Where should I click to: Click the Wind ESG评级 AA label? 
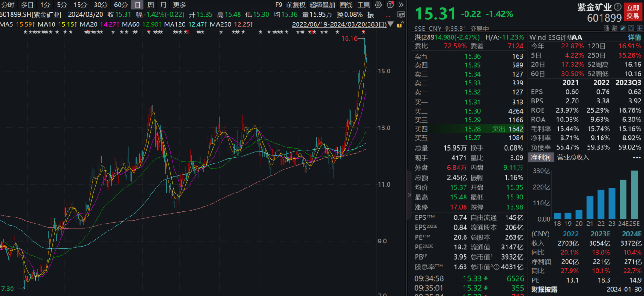click(x=555, y=37)
